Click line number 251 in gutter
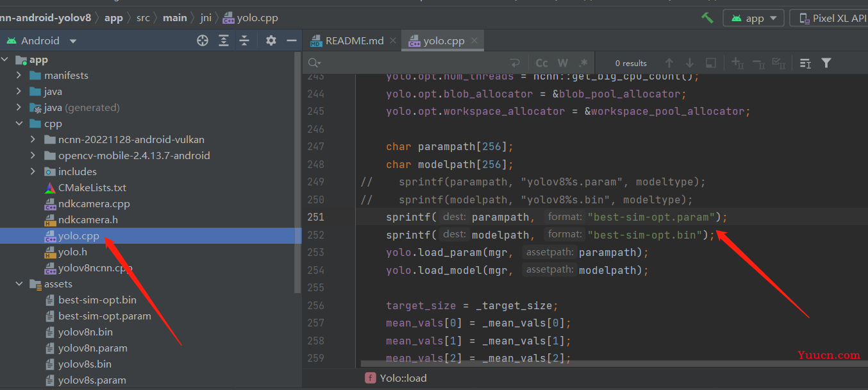This screenshot has width=868, height=390. tap(315, 217)
